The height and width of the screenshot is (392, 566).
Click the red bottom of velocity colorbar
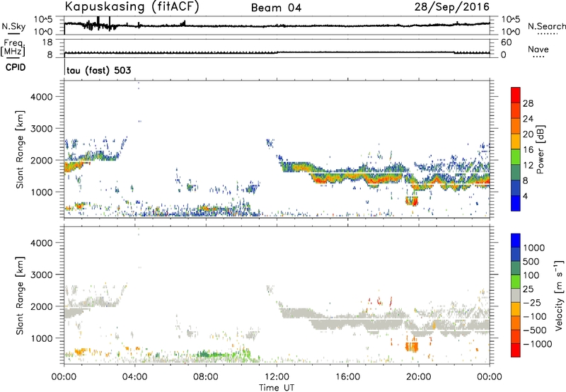(516, 350)
